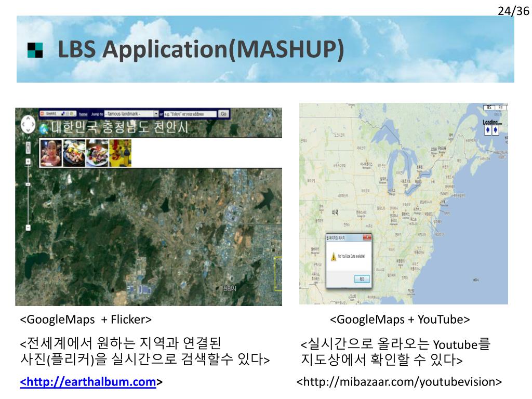Open the earthalbum.com hyperlink
The width and height of the screenshot is (532, 399).
tap(88, 382)
